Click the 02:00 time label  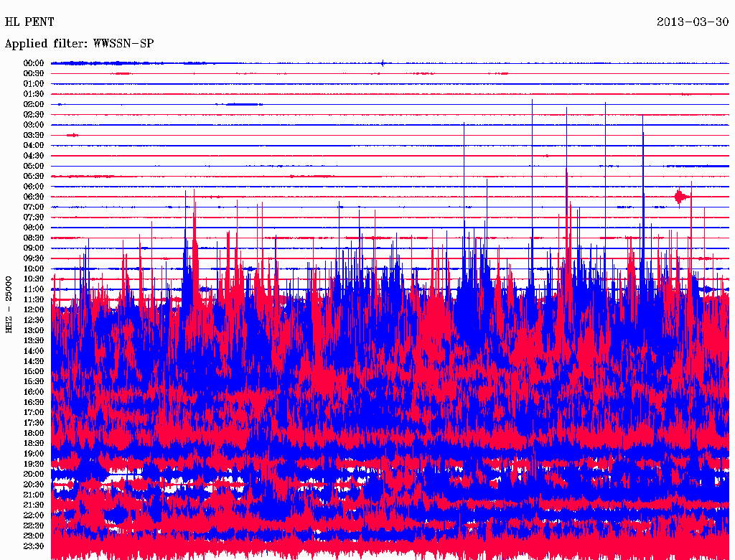[x=33, y=104]
